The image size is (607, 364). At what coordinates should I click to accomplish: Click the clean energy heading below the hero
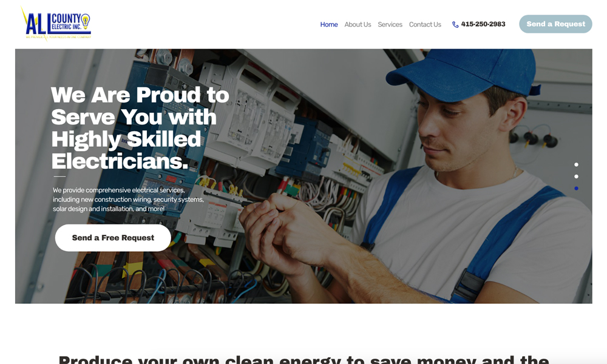[x=303, y=359]
